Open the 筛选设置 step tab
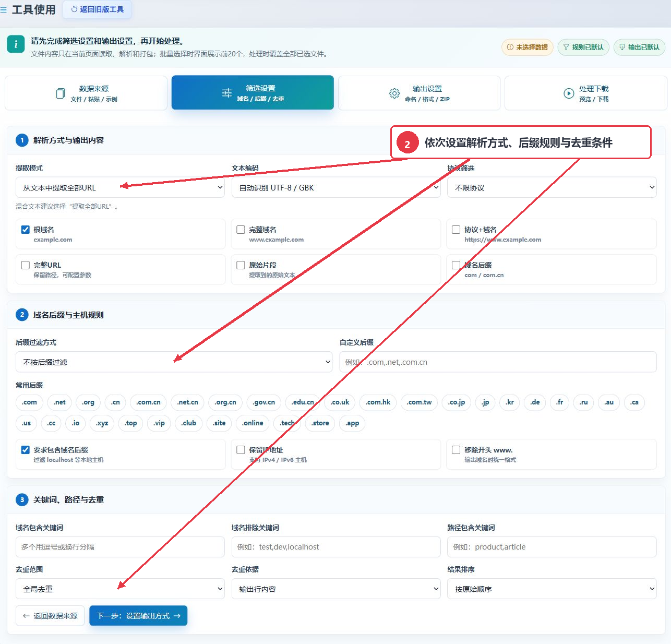 click(253, 93)
